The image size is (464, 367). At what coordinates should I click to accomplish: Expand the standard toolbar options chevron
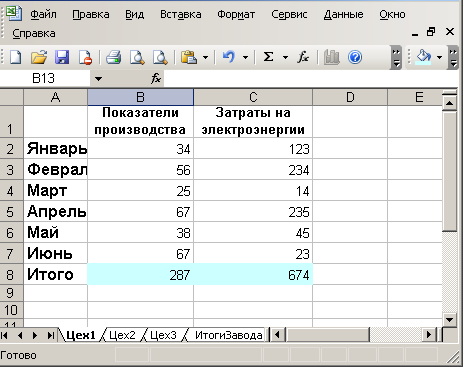pos(396,58)
